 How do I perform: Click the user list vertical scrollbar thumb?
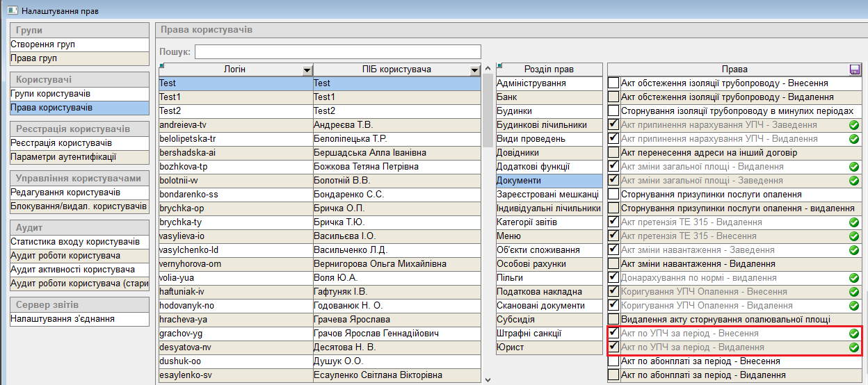tap(488, 111)
